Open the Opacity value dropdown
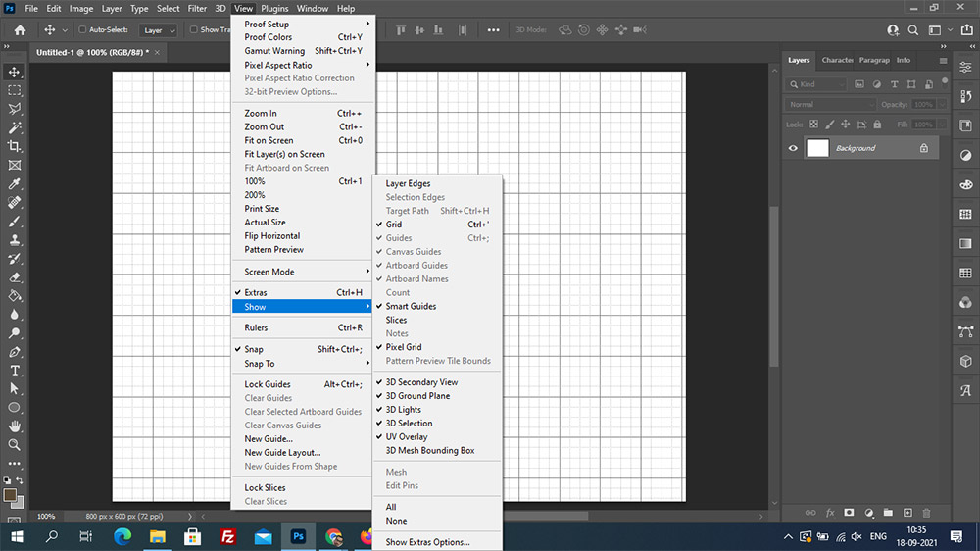The width and height of the screenshot is (980, 551). (x=943, y=105)
